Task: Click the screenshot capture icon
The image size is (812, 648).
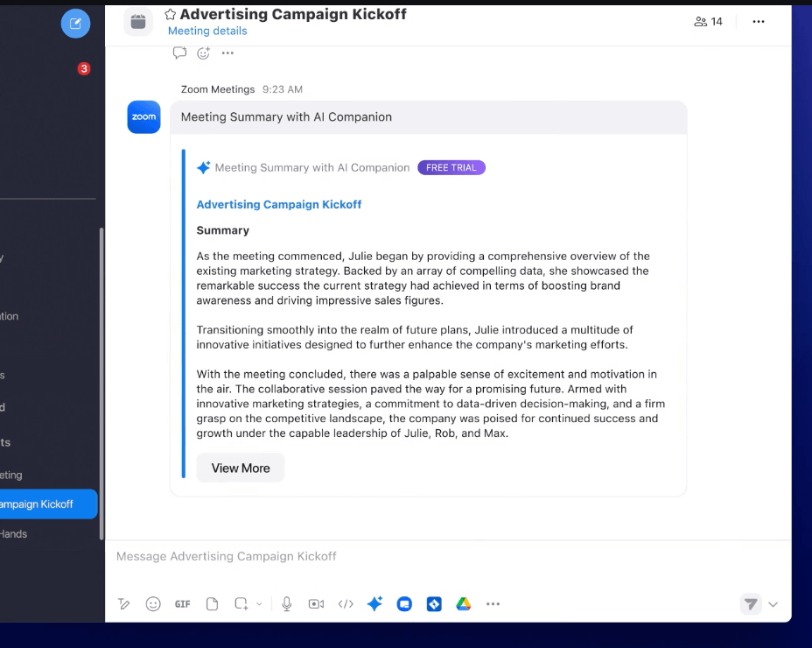Action: (x=241, y=604)
